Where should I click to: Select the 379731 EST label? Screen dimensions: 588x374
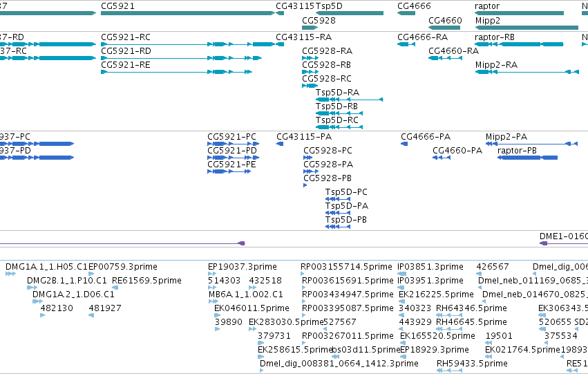(274, 337)
